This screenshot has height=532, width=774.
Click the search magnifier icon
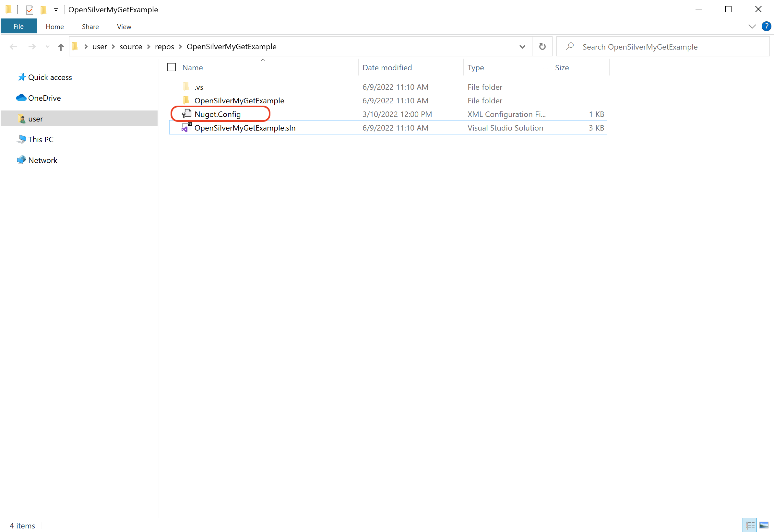pyautogui.click(x=570, y=46)
